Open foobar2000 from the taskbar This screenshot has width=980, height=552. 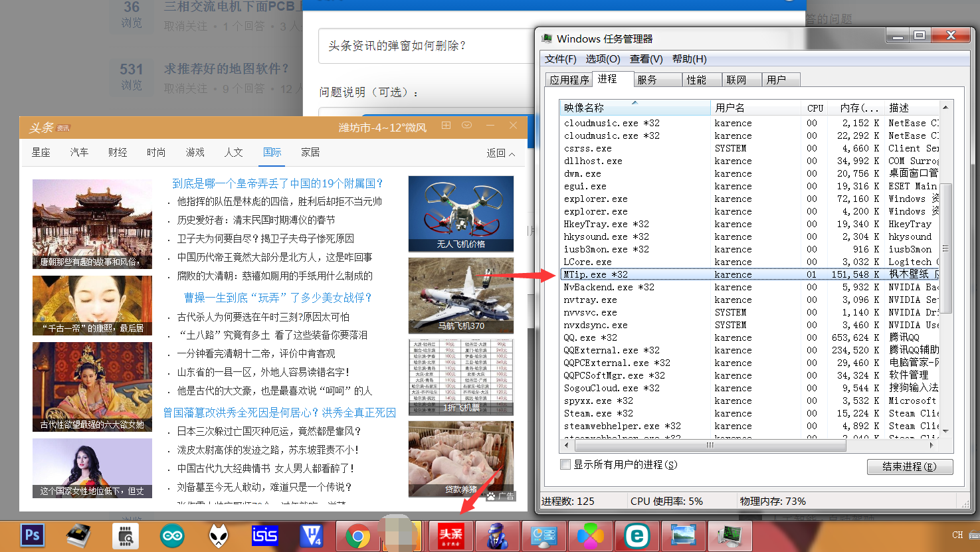coord(219,535)
